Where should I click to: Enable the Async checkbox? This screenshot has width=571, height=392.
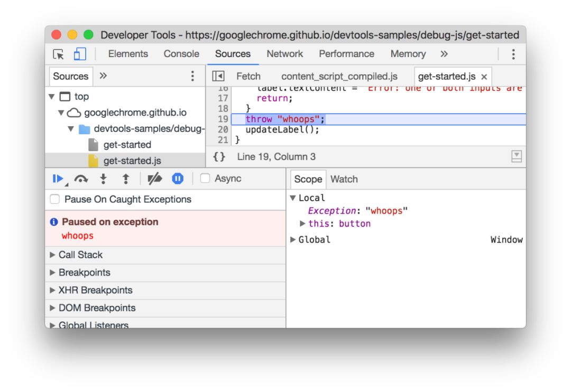click(x=205, y=179)
